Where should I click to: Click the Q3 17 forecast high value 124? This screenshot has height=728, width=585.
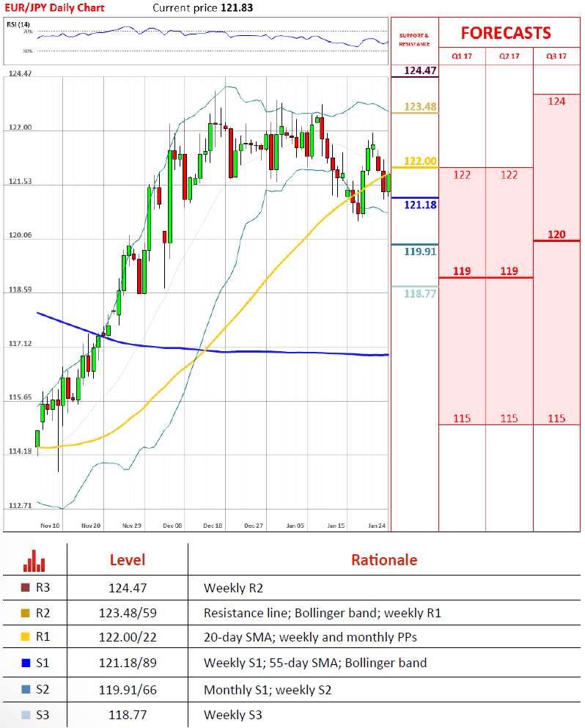point(556,101)
